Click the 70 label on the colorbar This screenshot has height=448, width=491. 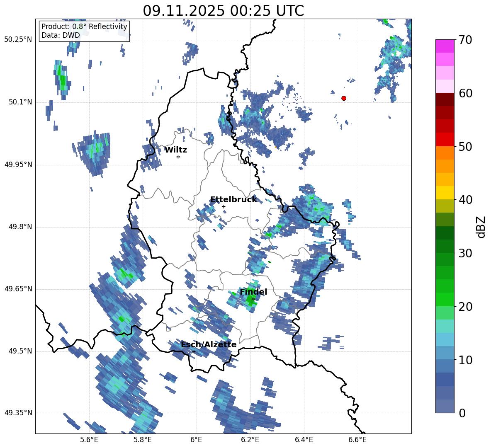(465, 40)
